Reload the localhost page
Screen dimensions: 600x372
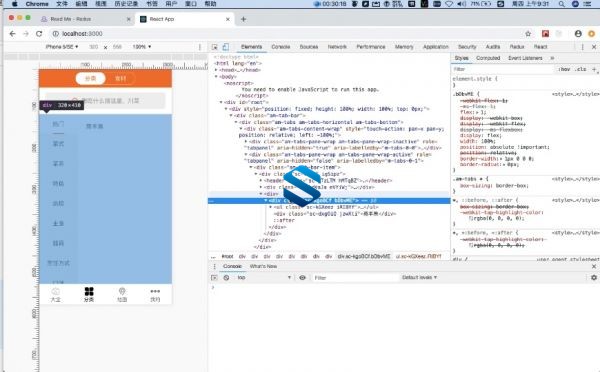click(x=39, y=34)
